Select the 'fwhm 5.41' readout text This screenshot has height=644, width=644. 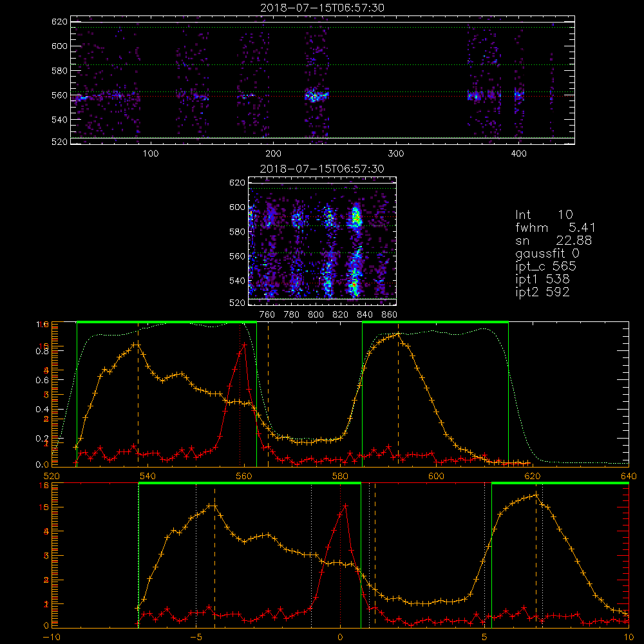point(555,227)
